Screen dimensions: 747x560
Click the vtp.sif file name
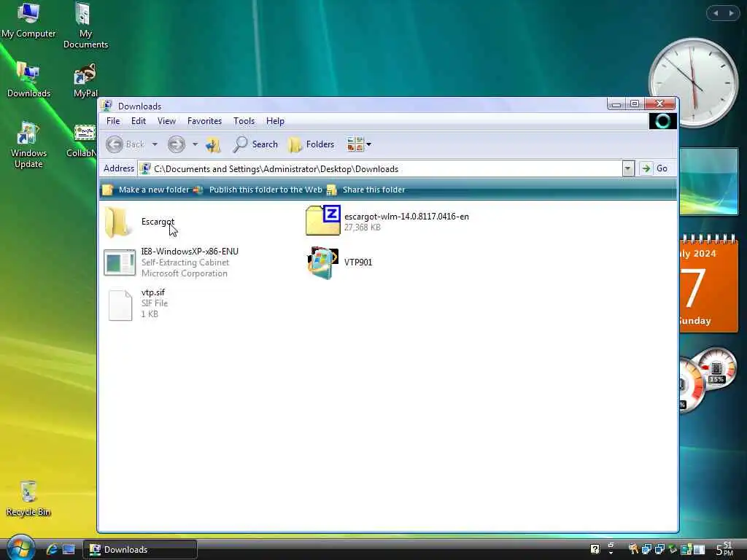click(x=153, y=292)
